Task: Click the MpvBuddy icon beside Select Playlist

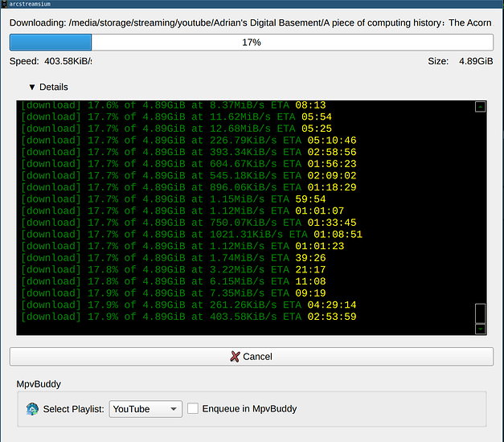Action: tap(32, 409)
